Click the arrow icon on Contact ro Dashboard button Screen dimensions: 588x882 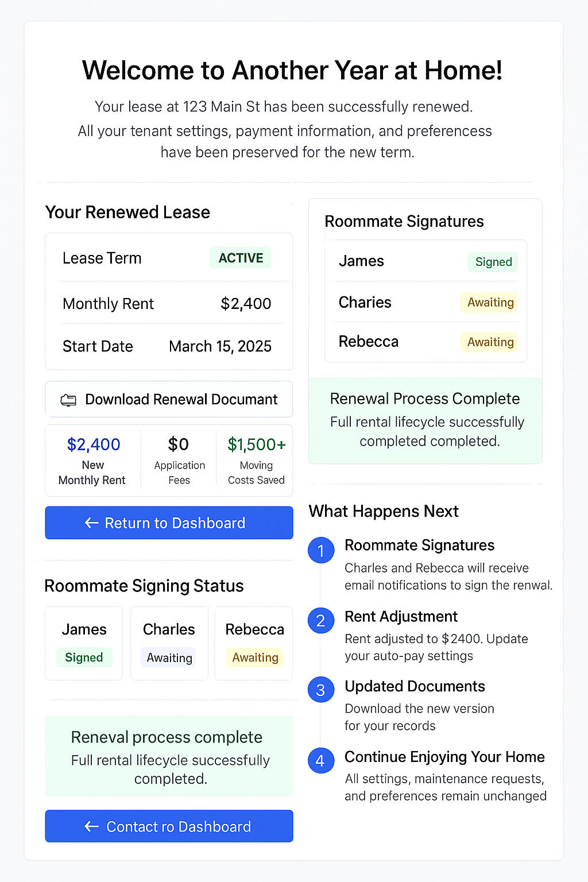[x=91, y=826]
